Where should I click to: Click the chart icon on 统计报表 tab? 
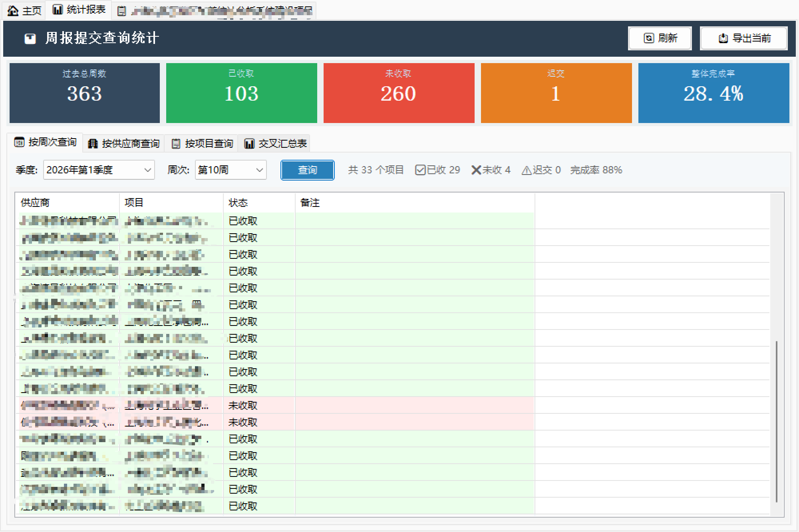58,10
